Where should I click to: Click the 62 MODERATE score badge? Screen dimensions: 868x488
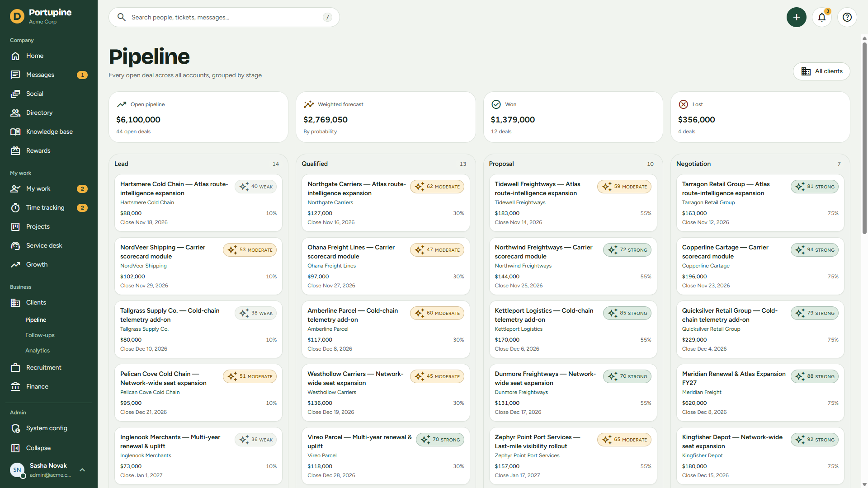pyautogui.click(x=437, y=187)
